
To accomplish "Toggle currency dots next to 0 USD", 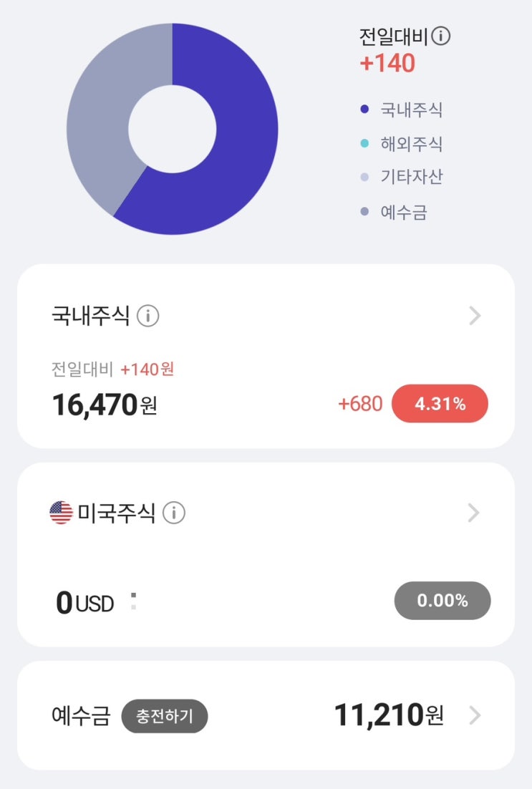I will tap(133, 601).
